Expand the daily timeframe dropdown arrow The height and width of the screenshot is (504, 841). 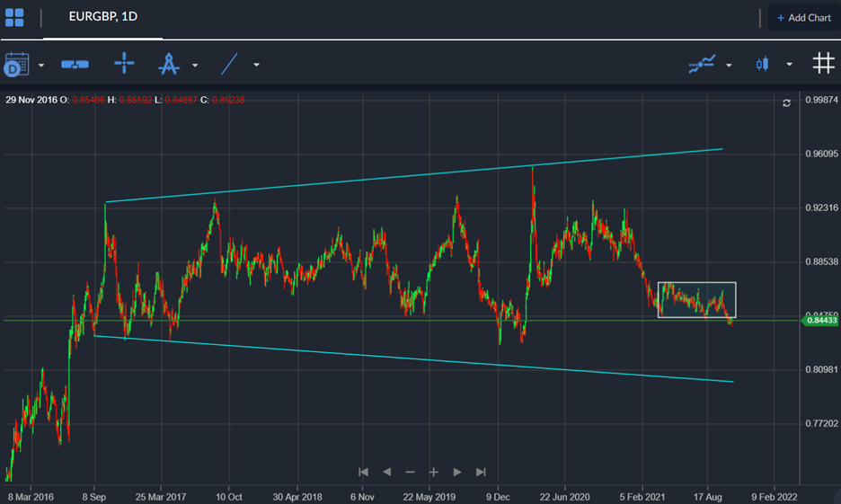coord(41,65)
